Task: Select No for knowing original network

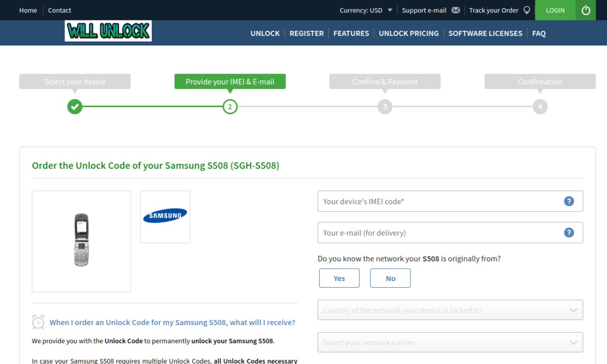Action: (x=391, y=278)
